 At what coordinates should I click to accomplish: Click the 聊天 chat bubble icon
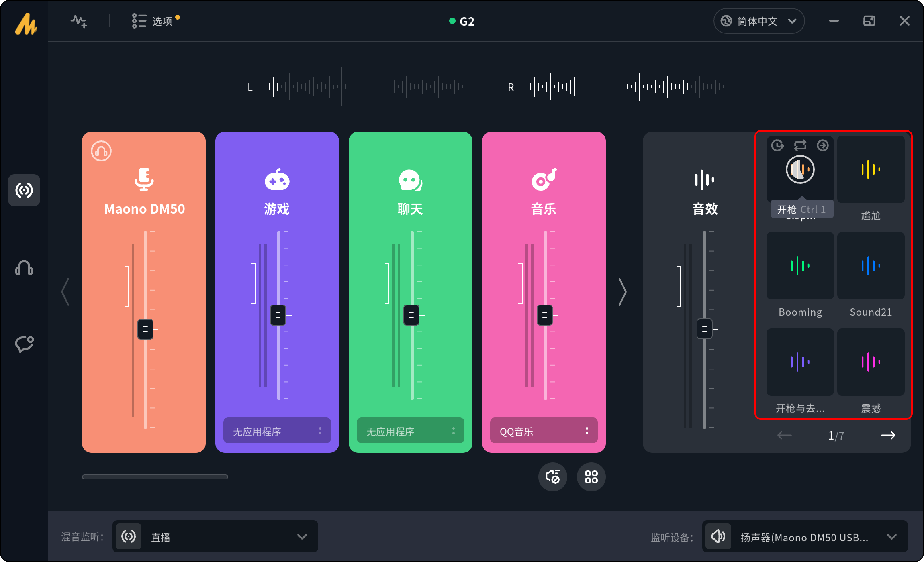pos(410,180)
